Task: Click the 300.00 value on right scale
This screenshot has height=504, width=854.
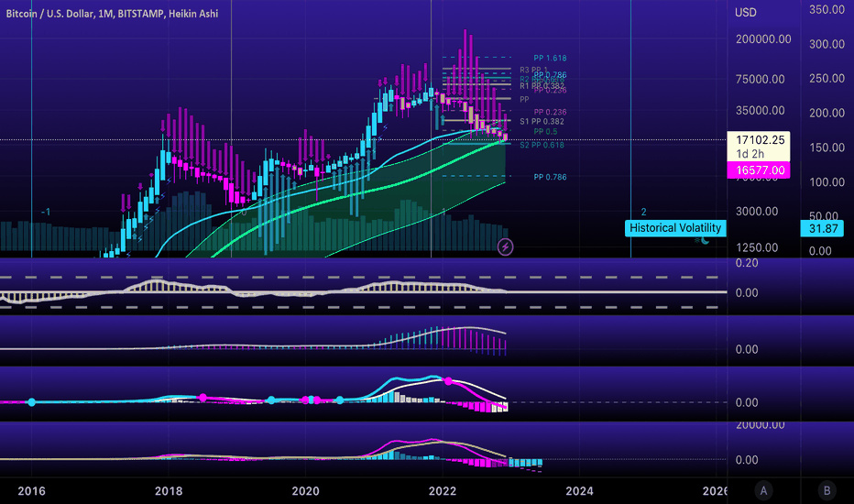Action: pyautogui.click(x=827, y=44)
